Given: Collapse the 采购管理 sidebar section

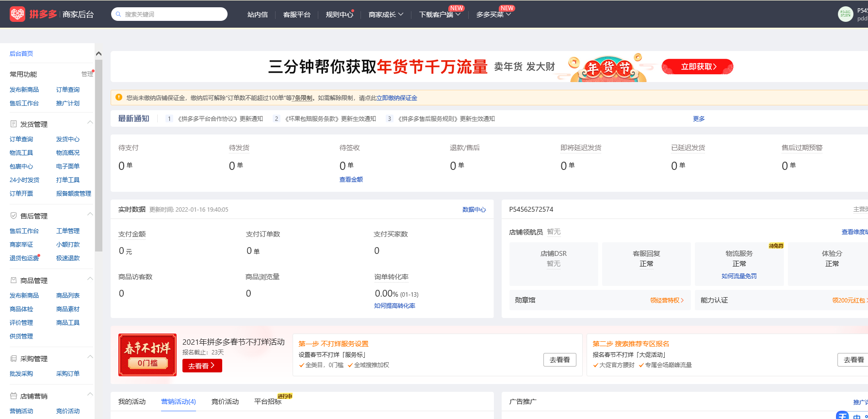Looking at the screenshot, I should [90, 356].
